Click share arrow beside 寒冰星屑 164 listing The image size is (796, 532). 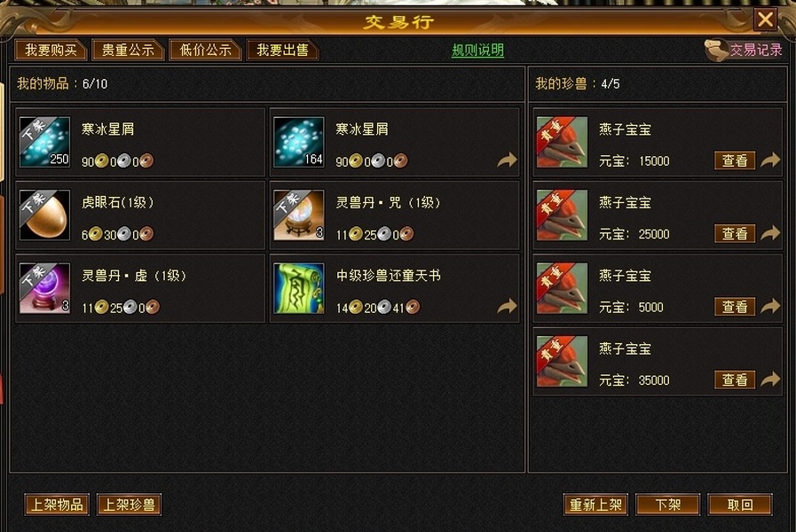click(507, 160)
